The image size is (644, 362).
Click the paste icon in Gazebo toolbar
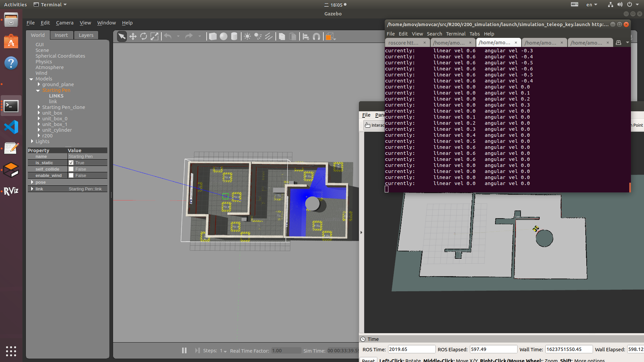click(293, 36)
